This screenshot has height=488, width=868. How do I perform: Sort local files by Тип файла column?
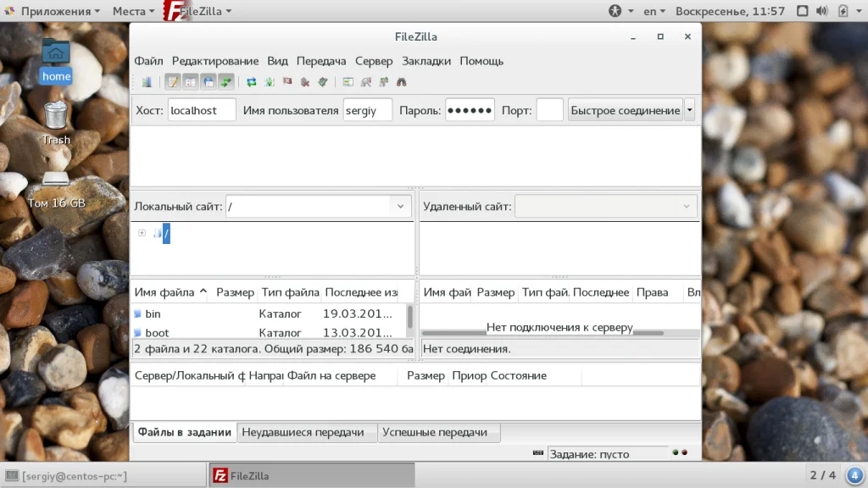click(x=290, y=292)
